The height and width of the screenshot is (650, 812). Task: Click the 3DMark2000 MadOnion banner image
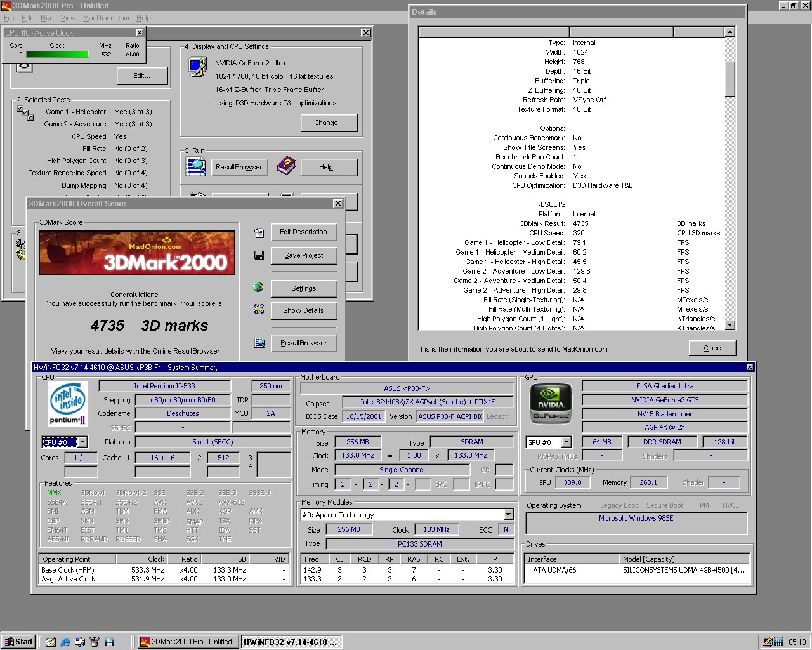click(x=137, y=253)
